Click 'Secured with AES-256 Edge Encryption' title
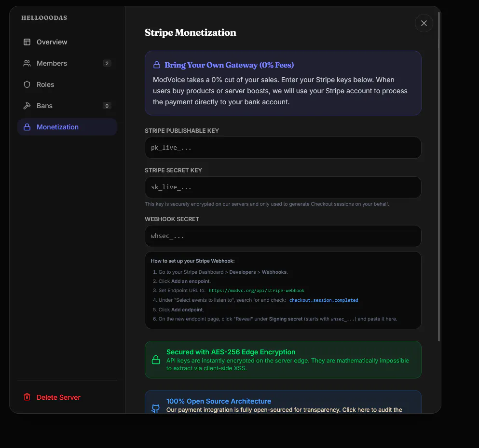Image resolution: width=479 pixels, height=448 pixels. pyautogui.click(x=231, y=352)
